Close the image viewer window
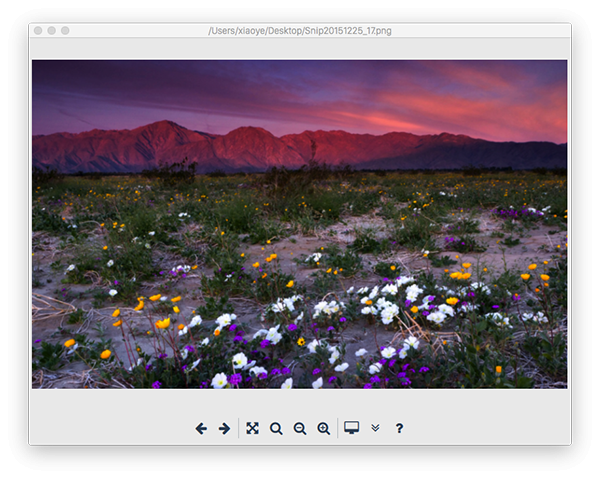Image resolution: width=600 pixels, height=479 pixels. point(38,30)
